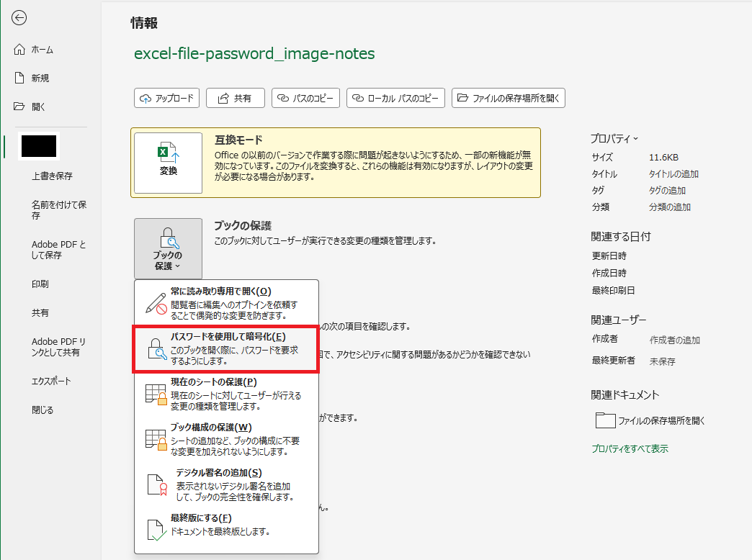Image resolution: width=752 pixels, height=560 pixels.
Task: Click the プロパティをすべて表示 link
Action: click(x=630, y=448)
